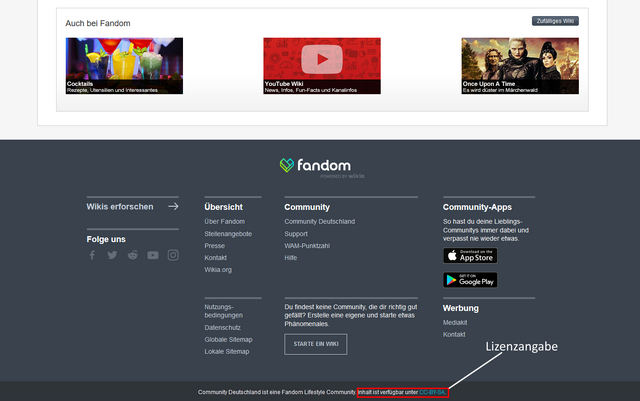Image resolution: width=640 pixels, height=401 pixels.
Task: Click the 'Werbung' heading text
Action: [461, 308]
